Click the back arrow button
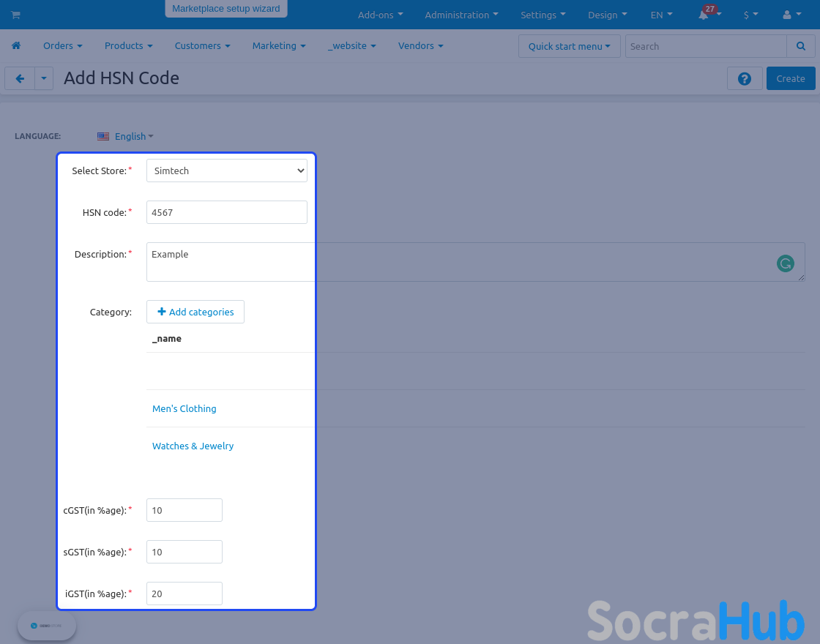Image resolution: width=820 pixels, height=644 pixels. point(20,78)
